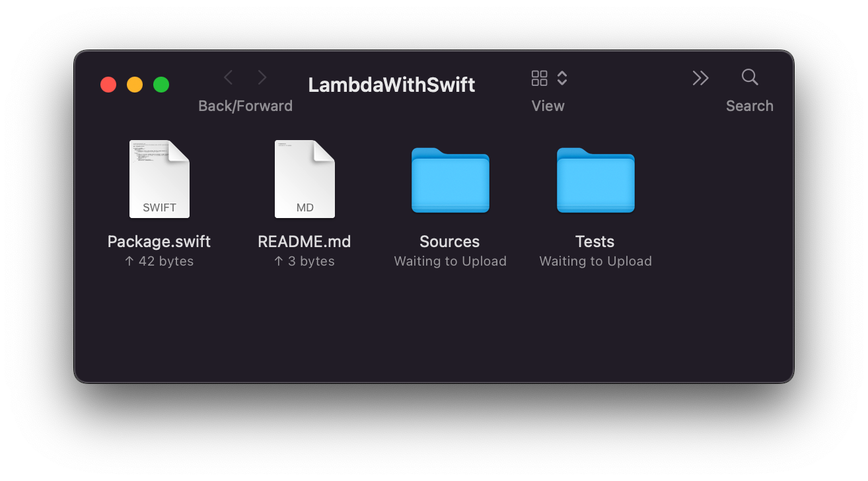Click the Package.swift file name label
This screenshot has width=868, height=481.
159,242
